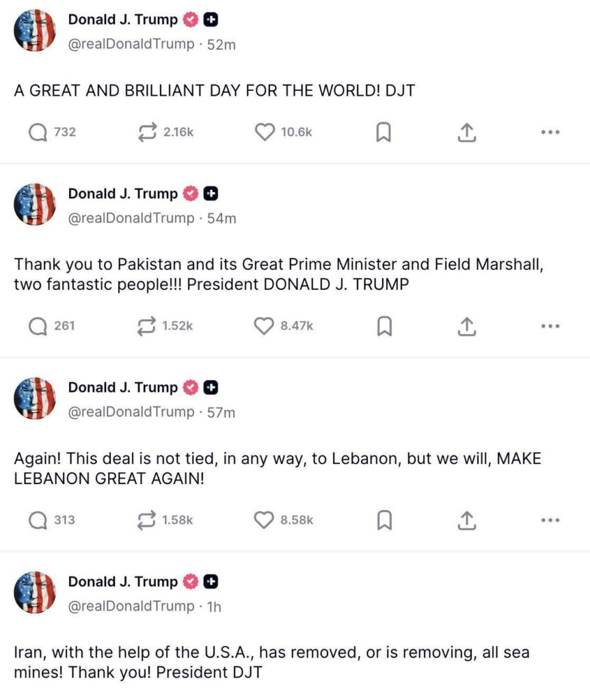Like the Lebanon deal post
590x700 pixels.
(x=265, y=520)
